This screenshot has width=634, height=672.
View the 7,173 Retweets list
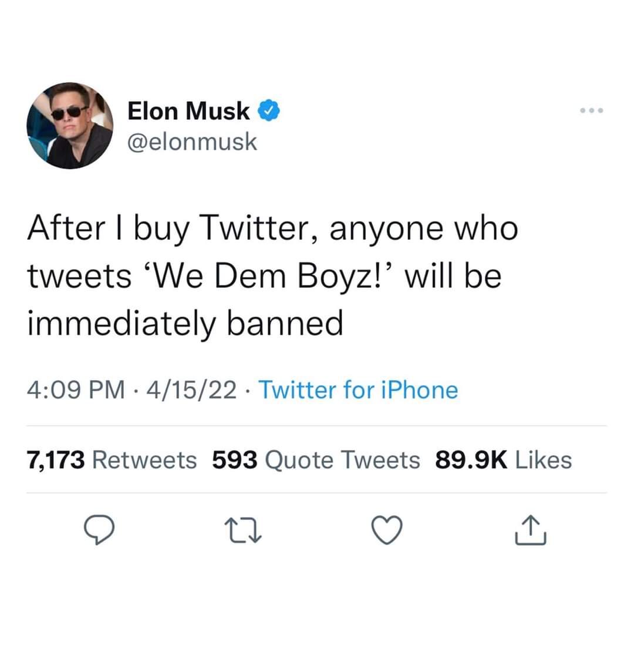(x=112, y=460)
